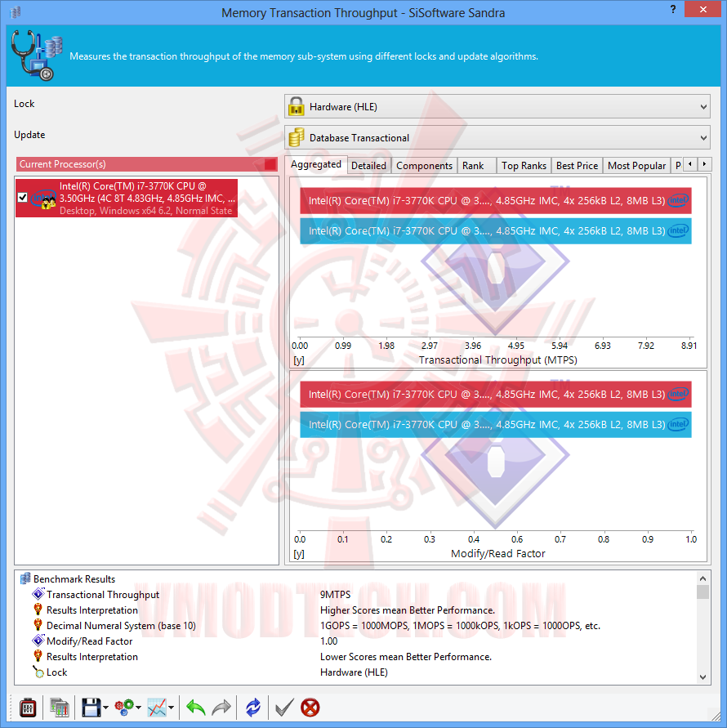Click the help question mark in title bar
The width and height of the screenshot is (727, 728).
[673, 9]
